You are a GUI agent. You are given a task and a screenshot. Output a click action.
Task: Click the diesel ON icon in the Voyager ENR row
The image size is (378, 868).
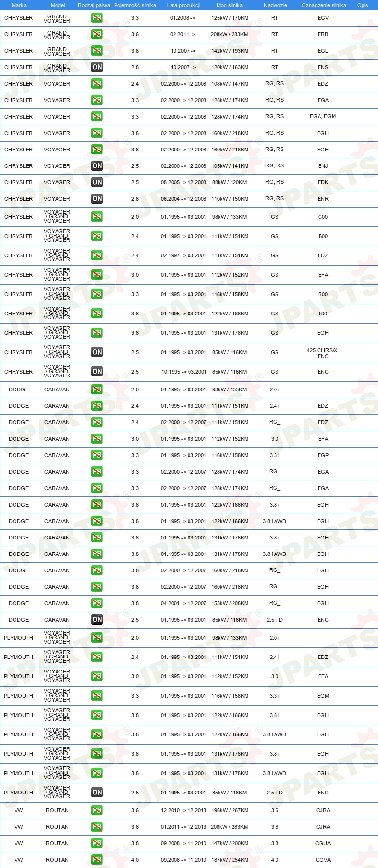click(97, 199)
